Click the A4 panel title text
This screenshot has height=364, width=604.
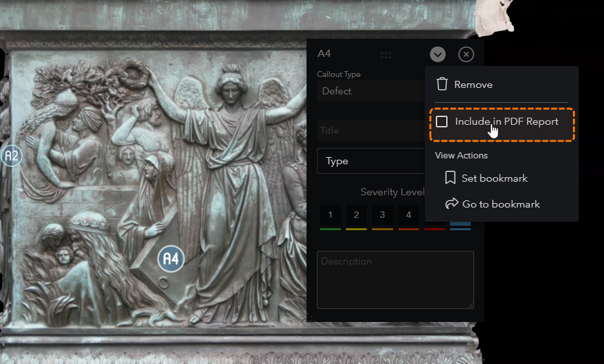click(x=324, y=54)
